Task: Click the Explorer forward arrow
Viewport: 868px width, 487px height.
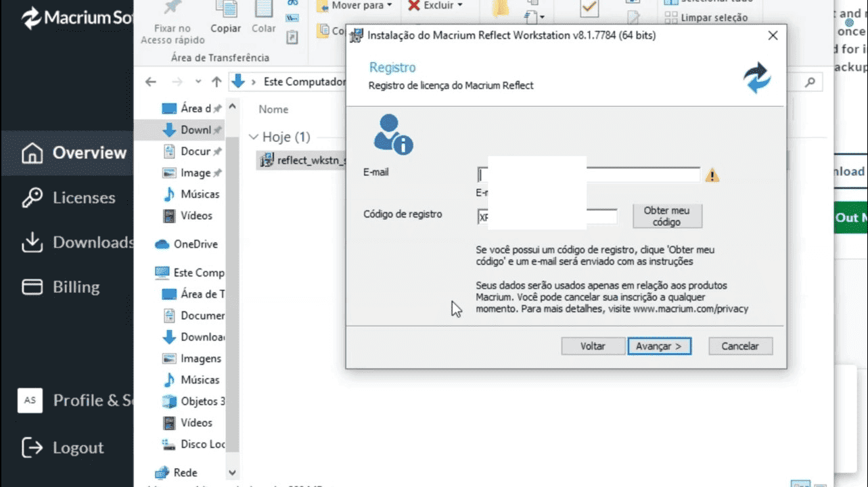Action: (177, 82)
